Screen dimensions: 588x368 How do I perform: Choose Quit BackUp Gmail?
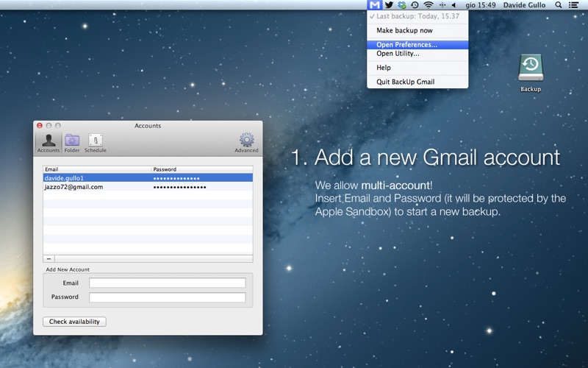click(417, 82)
